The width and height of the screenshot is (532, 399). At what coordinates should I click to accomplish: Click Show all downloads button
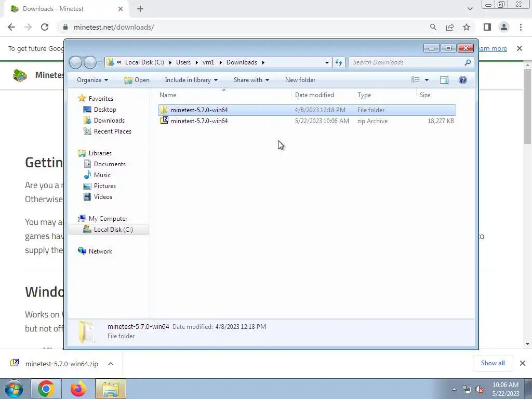[x=493, y=363]
